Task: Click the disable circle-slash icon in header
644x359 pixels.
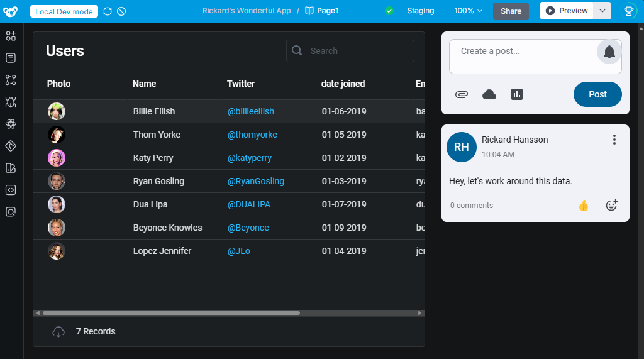Action: [x=122, y=11]
